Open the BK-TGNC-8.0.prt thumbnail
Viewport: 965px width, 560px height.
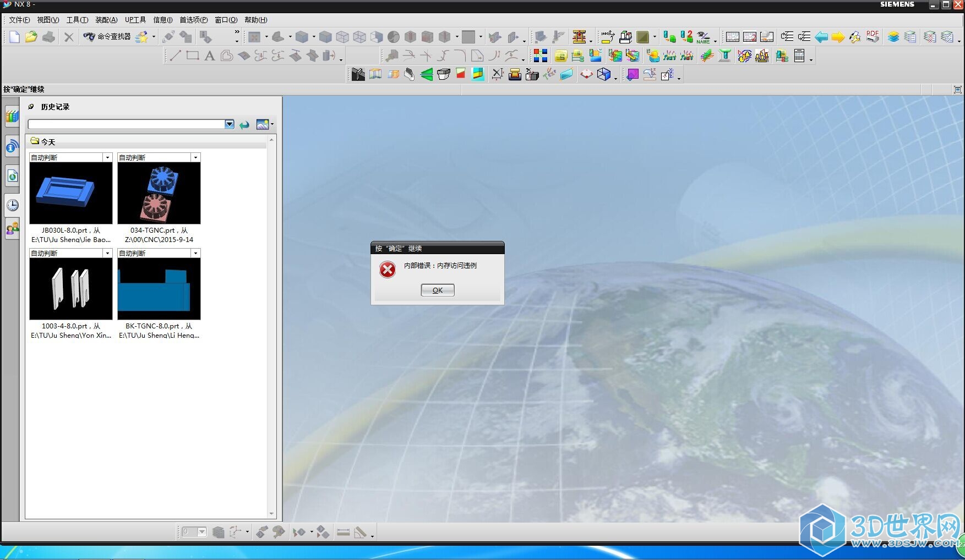coord(159,289)
